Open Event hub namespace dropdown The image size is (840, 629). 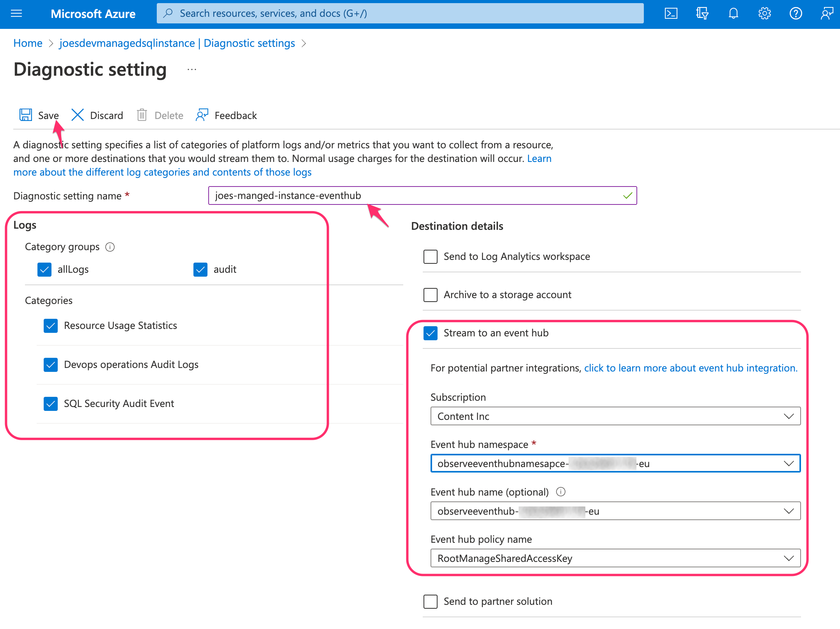tap(615, 464)
